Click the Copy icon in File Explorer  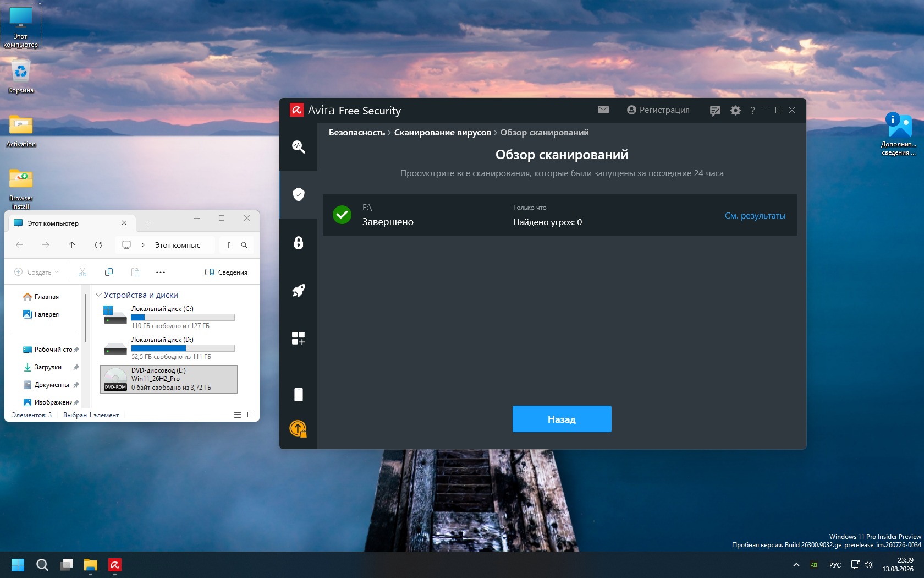109,272
